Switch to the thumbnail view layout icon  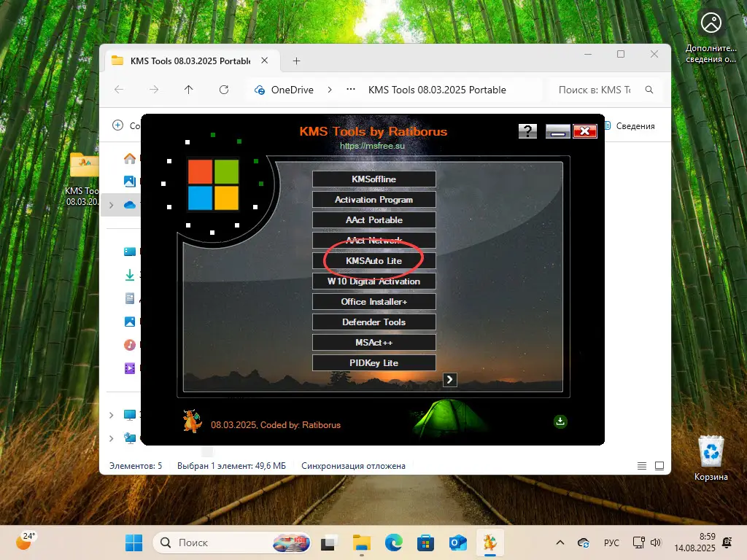(659, 465)
